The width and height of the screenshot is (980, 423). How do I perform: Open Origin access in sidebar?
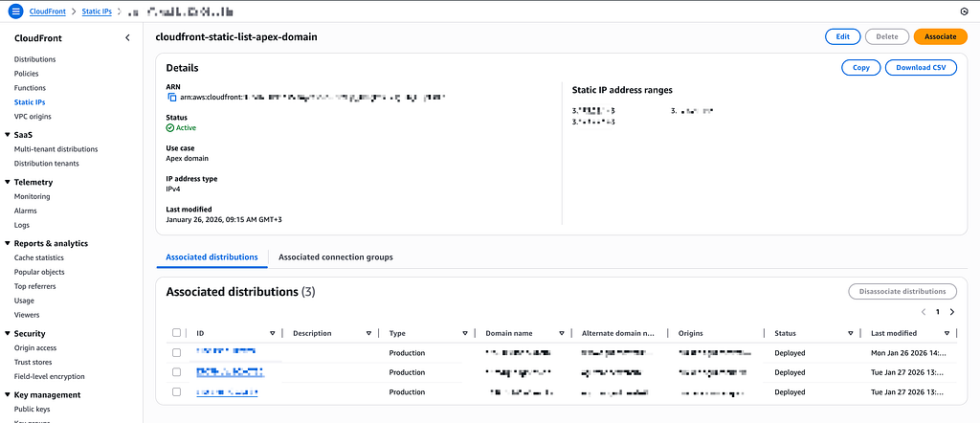[x=35, y=348]
